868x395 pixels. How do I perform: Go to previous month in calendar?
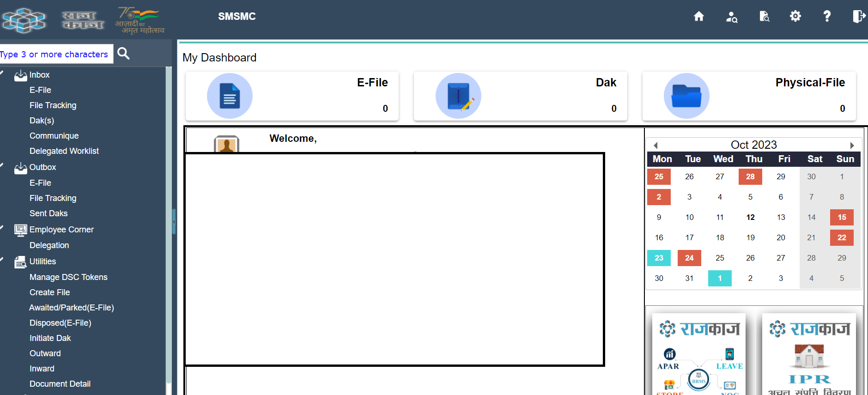pyautogui.click(x=656, y=145)
